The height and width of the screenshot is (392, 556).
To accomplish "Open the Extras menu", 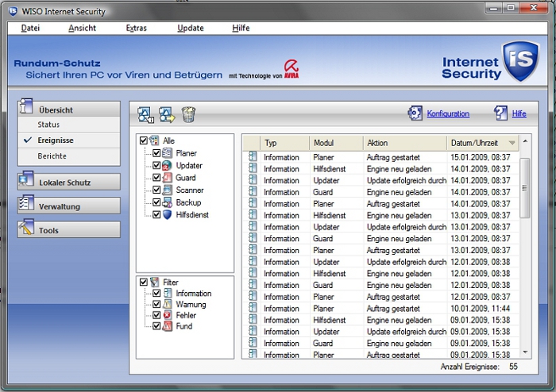I will 136,28.
